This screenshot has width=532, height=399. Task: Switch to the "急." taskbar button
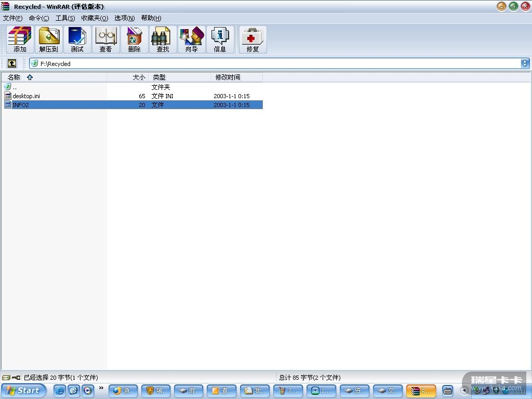pyautogui.click(x=123, y=391)
